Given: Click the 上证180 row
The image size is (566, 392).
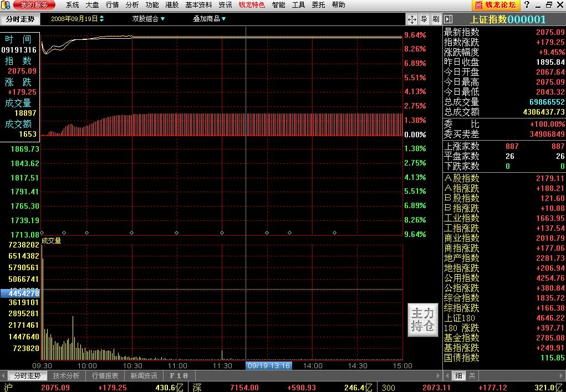Looking at the screenshot, I should (504, 318).
